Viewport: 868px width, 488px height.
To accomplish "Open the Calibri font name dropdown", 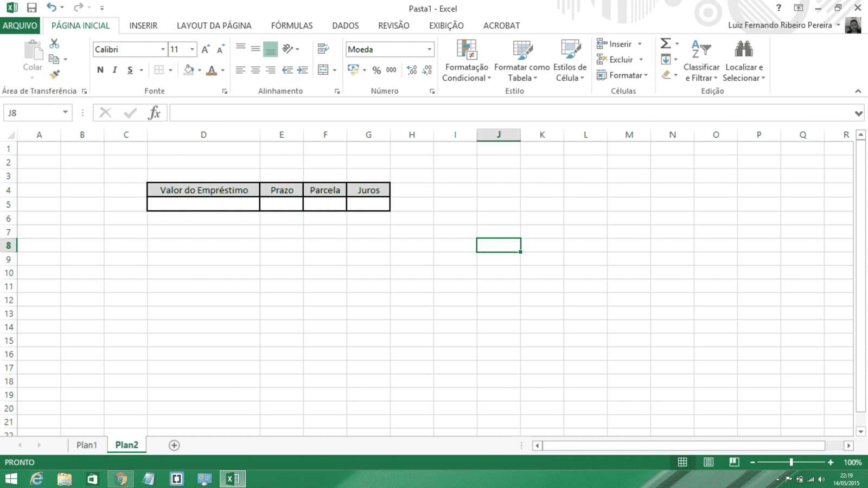I will pyautogui.click(x=162, y=49).
